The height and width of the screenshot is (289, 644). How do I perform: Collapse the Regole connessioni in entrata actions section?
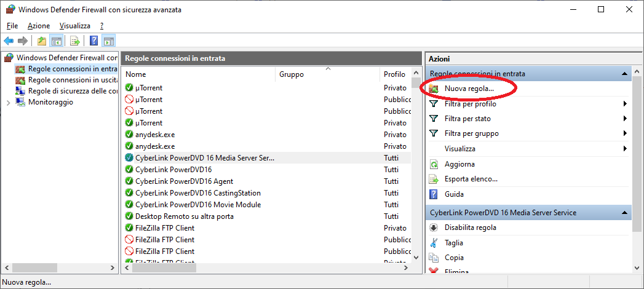click(624, 74)
